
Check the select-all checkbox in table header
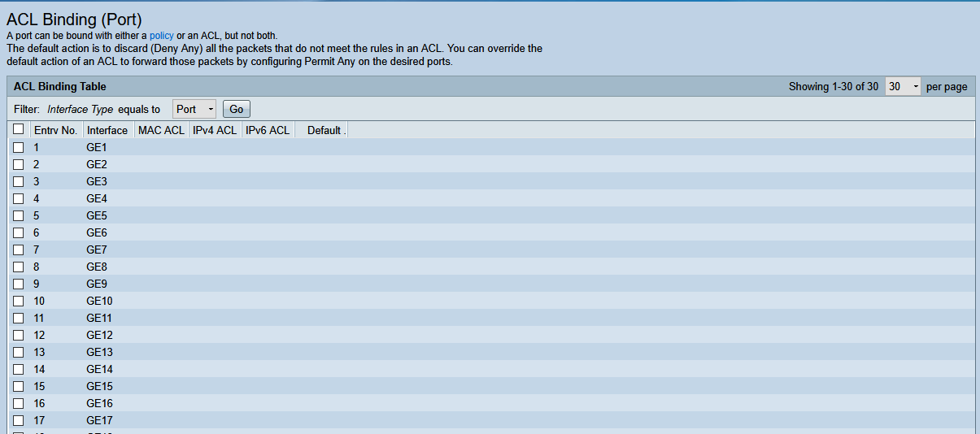18,129
